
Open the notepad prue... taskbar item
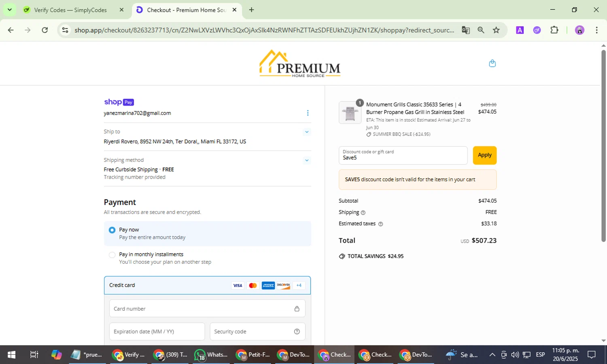(87, 355)
